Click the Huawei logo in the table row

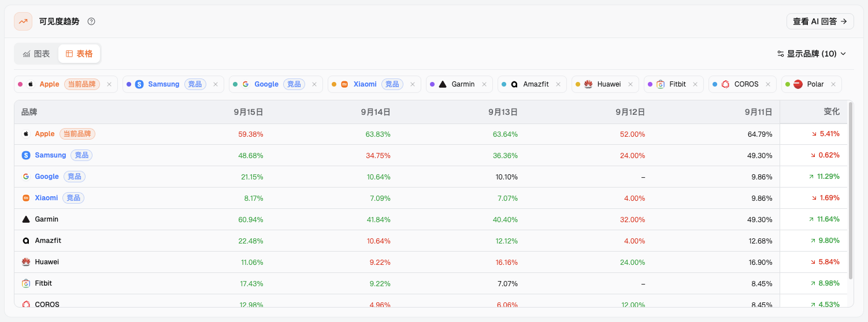point(26,262)
